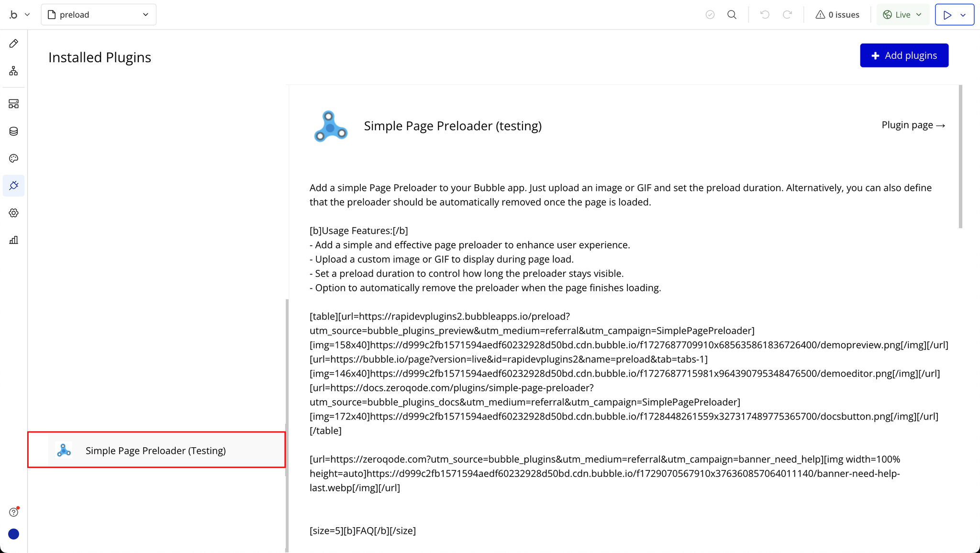Open the Settings gear icon
The width and height of the screenshot is (980, 553).
point(13,213)
